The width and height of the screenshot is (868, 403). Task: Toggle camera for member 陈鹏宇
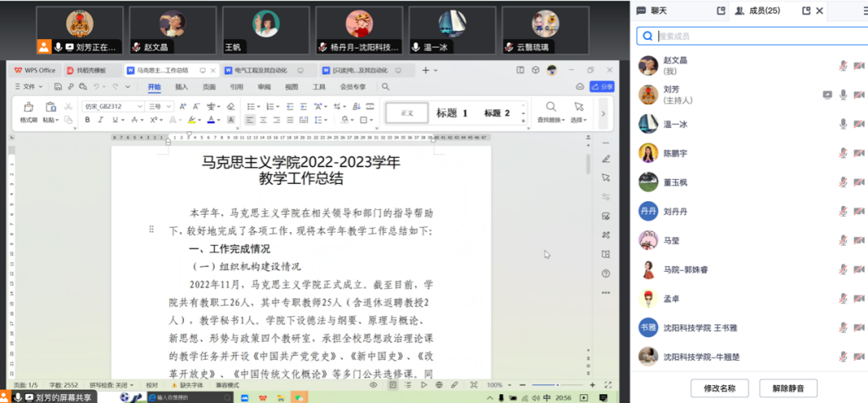(858, 153)
